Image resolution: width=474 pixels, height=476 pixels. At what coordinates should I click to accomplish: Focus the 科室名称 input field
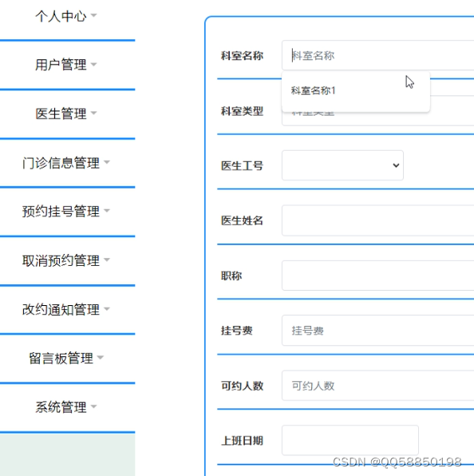click(x=378, y=56)
